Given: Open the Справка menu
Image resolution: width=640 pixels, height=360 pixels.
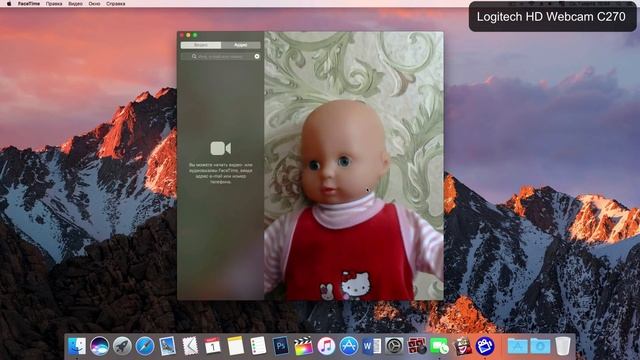Looking at the screenshot, I should point(116,4).
